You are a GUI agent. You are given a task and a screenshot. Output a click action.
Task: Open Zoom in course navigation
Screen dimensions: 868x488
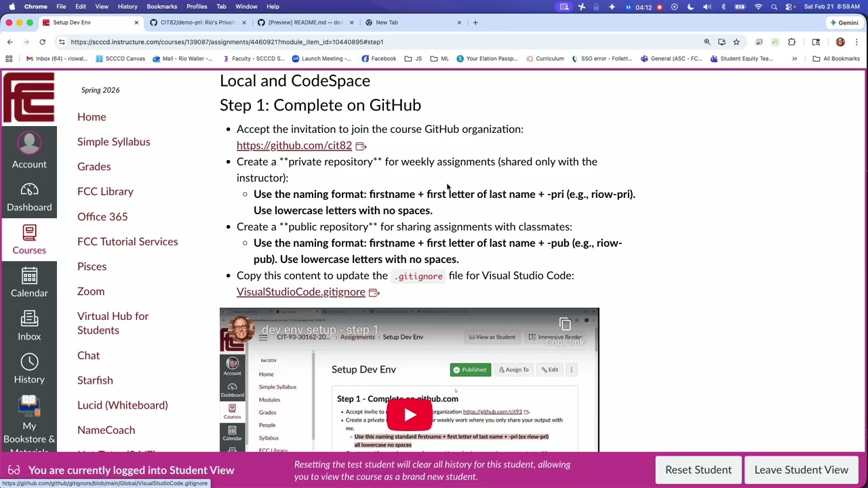pos(91,291)
